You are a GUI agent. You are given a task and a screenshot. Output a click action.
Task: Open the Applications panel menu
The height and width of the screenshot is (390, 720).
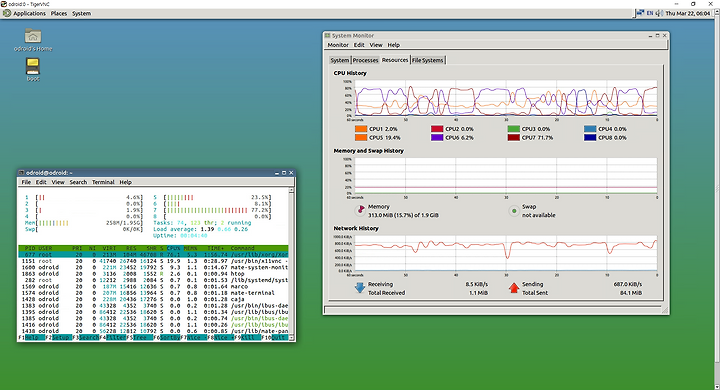click(29, 13)
